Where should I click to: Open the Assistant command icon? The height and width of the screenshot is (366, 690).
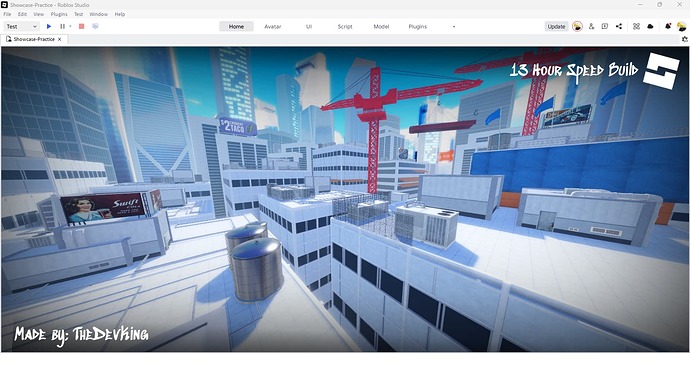636,26
